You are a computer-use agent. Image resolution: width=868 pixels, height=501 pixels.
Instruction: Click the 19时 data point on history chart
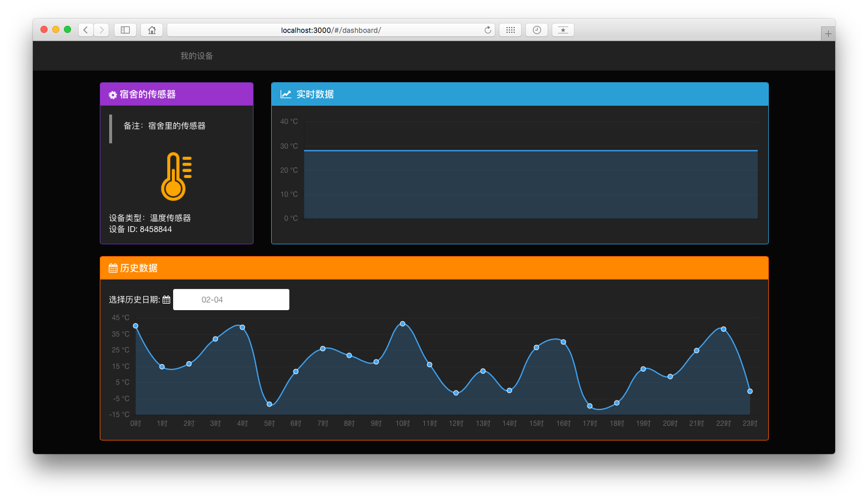[x=643, y=369]
